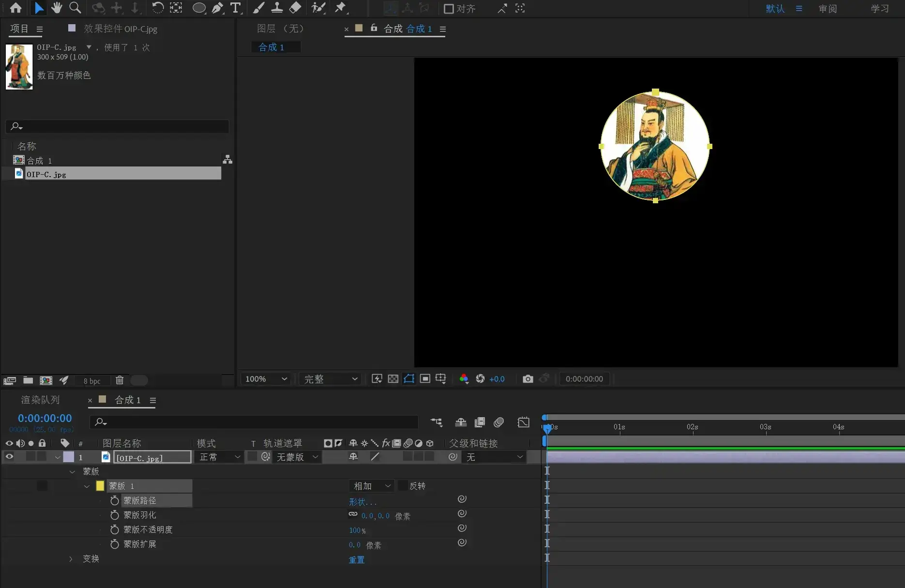Click 重置 to reset transform
Screen dimensions: 905x588
pos(357,559)
